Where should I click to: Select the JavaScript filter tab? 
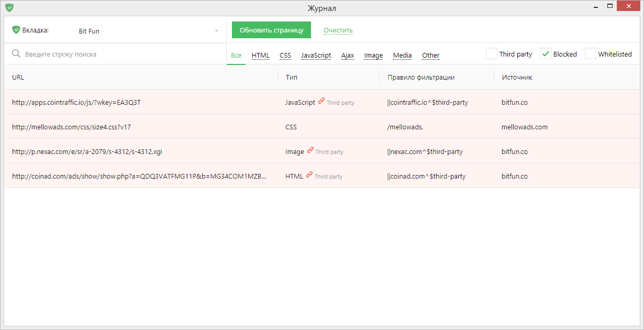click(x=316, y=55)
